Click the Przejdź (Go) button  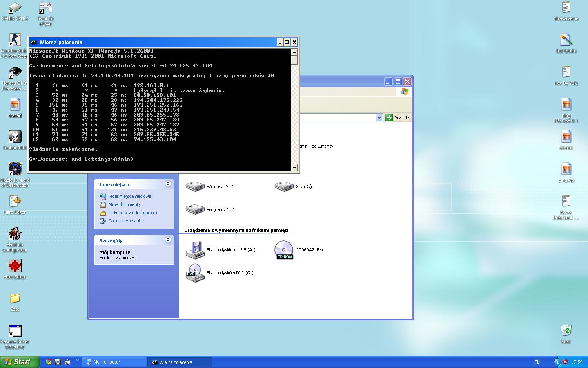(x=397, y=118)
